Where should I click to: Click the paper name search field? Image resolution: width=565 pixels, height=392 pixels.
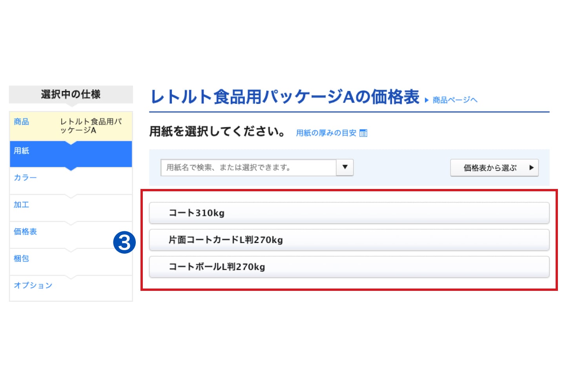click(x=248, y=167)
